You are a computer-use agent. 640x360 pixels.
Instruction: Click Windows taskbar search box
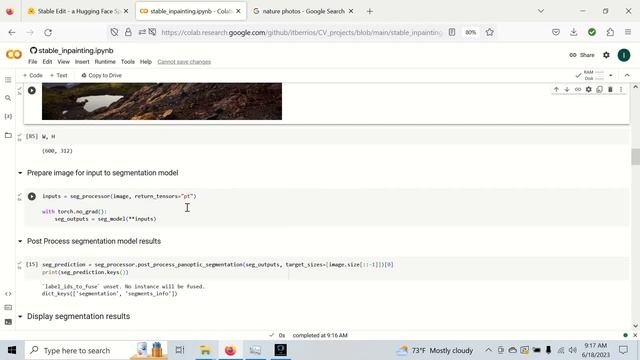click(96, 350)
